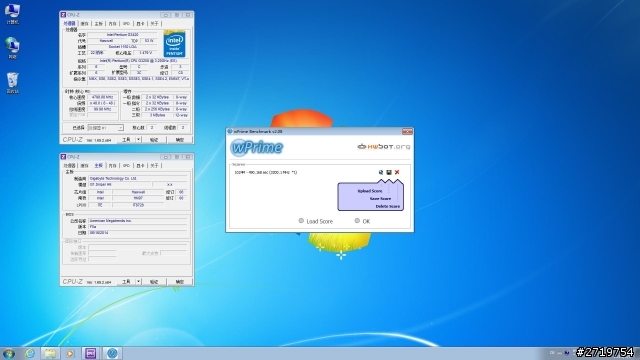Screen dimensions: 640x360
Task: Click the Gigabyte manufacturer field in lower CPU-Z
Action: pos(138,178)
